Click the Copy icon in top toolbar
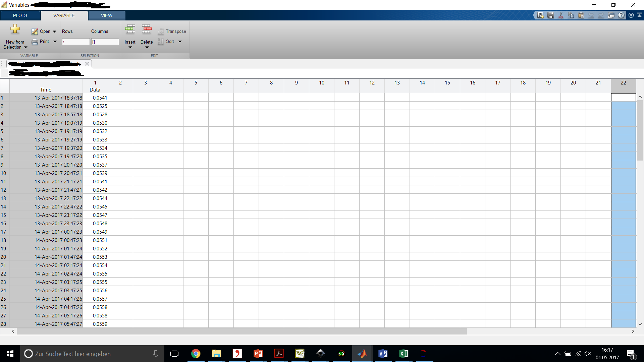 (x=571, y=15)
